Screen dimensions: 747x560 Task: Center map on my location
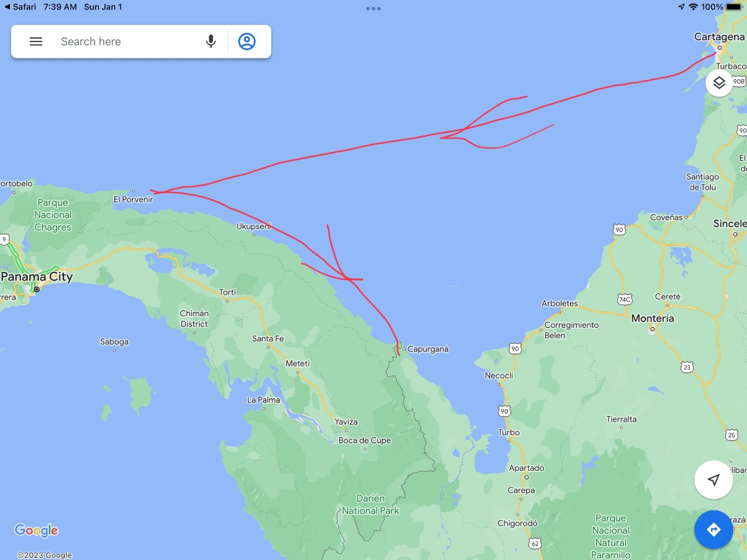(x=713, y=480)
